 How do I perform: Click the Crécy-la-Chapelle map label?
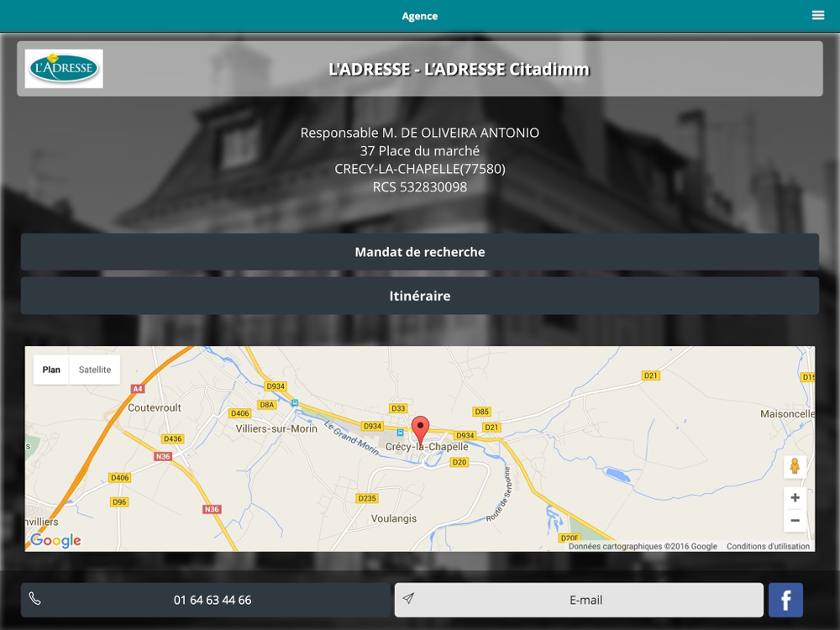click(427, 447)
